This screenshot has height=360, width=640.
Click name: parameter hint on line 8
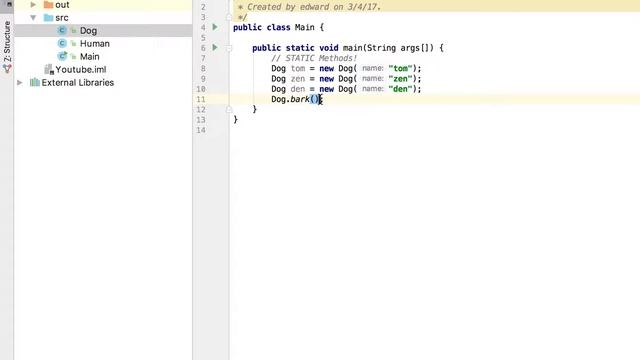point(373,69)
